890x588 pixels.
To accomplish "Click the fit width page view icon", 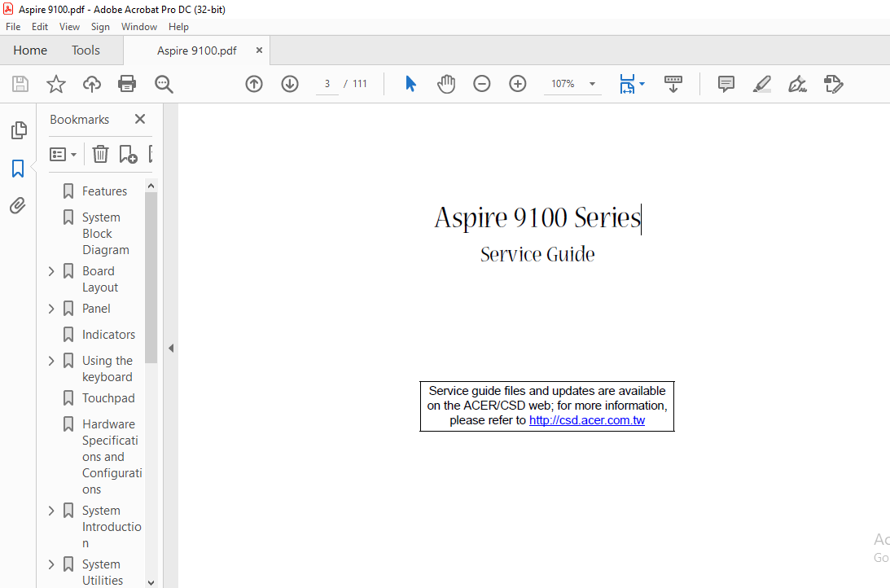I will pyautogui.click(x=627, y=84).
